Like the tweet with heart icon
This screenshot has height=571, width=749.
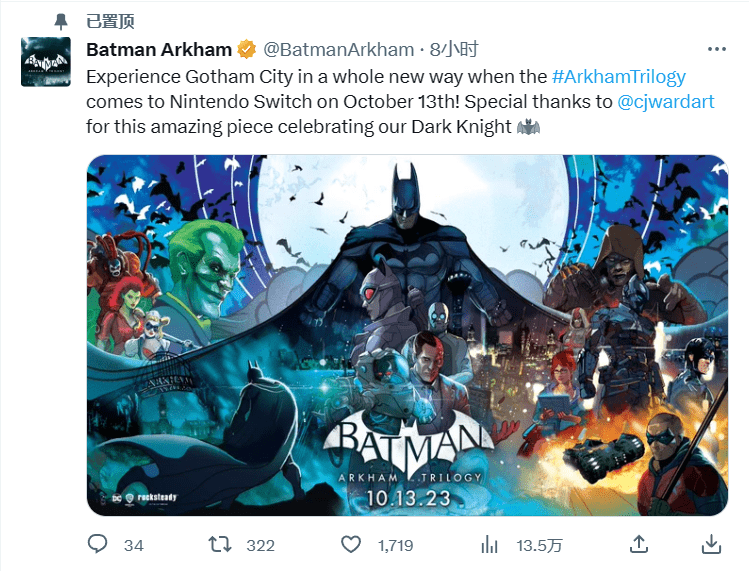[x=351, y=544]
